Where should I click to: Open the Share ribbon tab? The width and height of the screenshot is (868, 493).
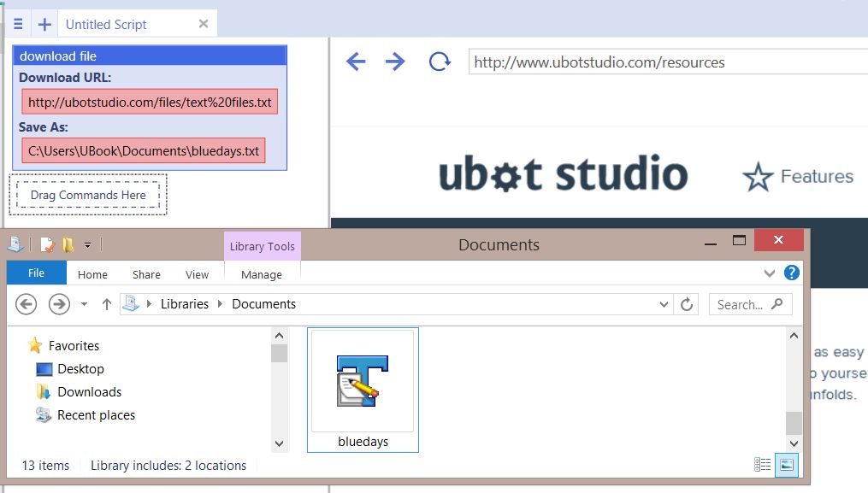[146, 274]
